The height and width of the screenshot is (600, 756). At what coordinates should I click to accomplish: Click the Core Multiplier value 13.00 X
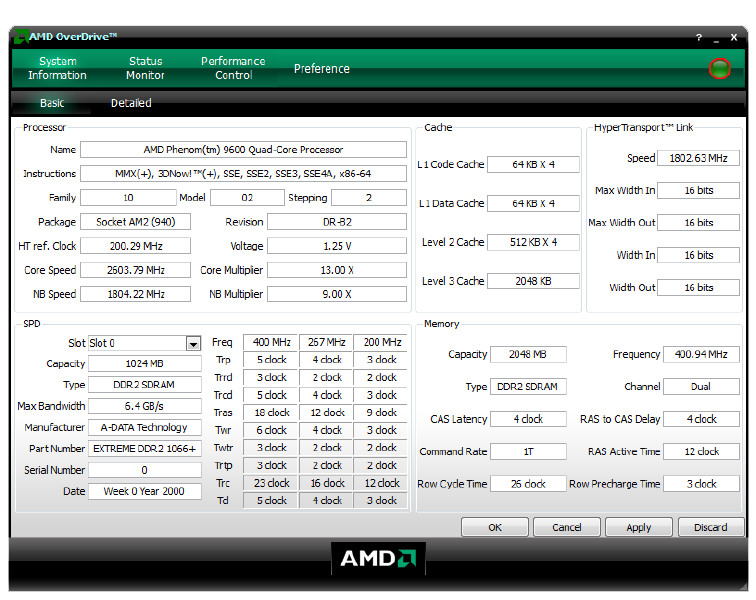pos(337,271)
